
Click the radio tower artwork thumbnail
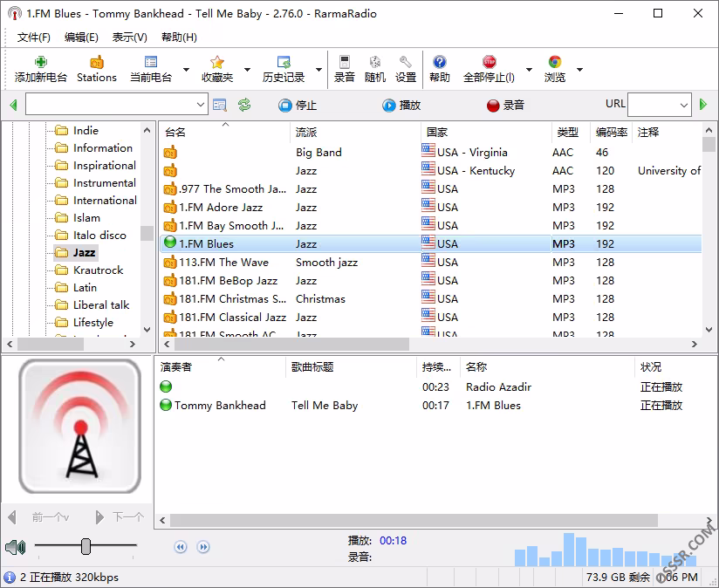click(79, 427)
